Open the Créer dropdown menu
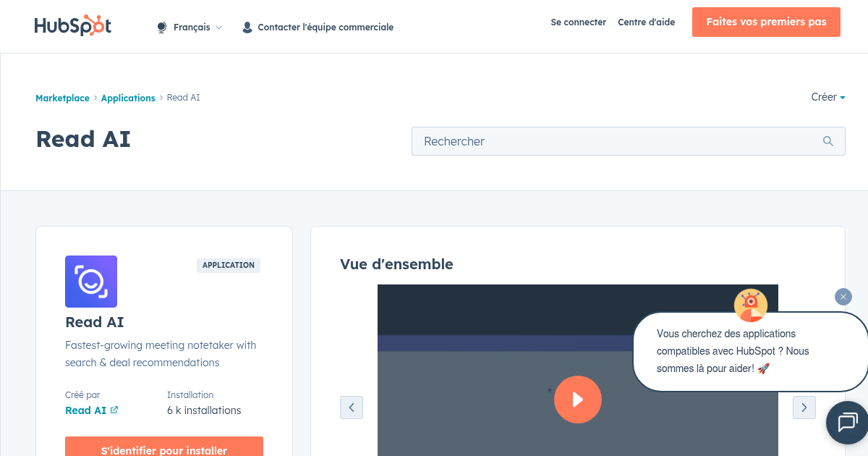 pyautogui.click(x=827, y=97)
